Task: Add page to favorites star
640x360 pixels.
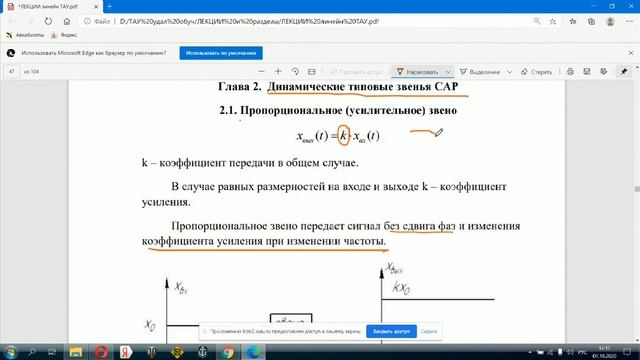Action: tap(553, 21)
